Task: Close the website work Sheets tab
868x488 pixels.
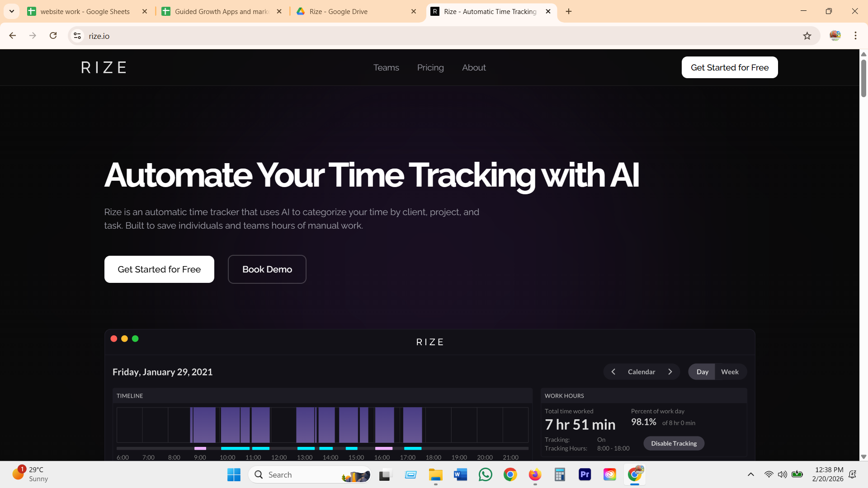Action: (145, 11)
